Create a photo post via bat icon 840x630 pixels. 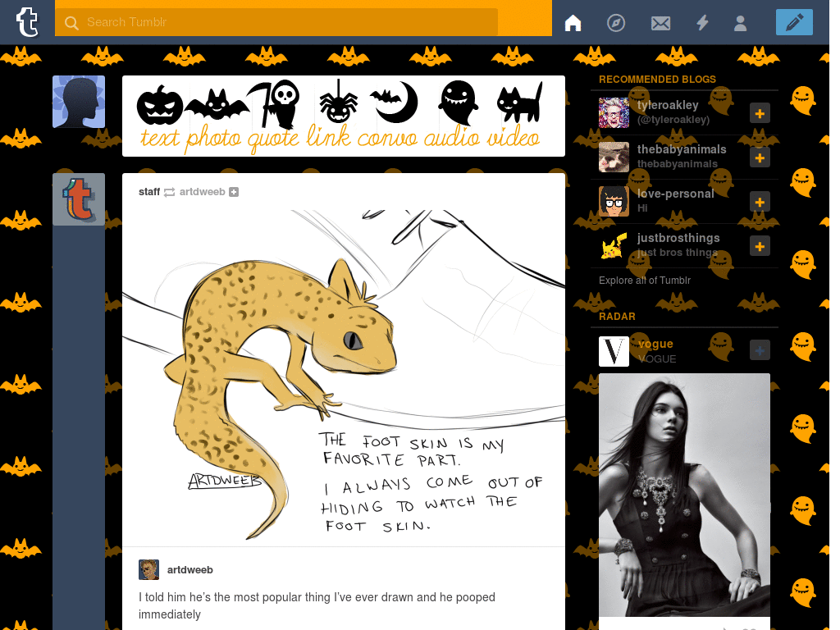coord(217,104)
